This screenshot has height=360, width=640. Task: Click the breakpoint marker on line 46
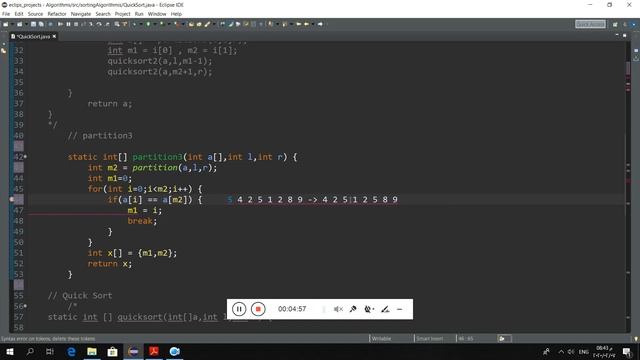(x=12, y=200)
